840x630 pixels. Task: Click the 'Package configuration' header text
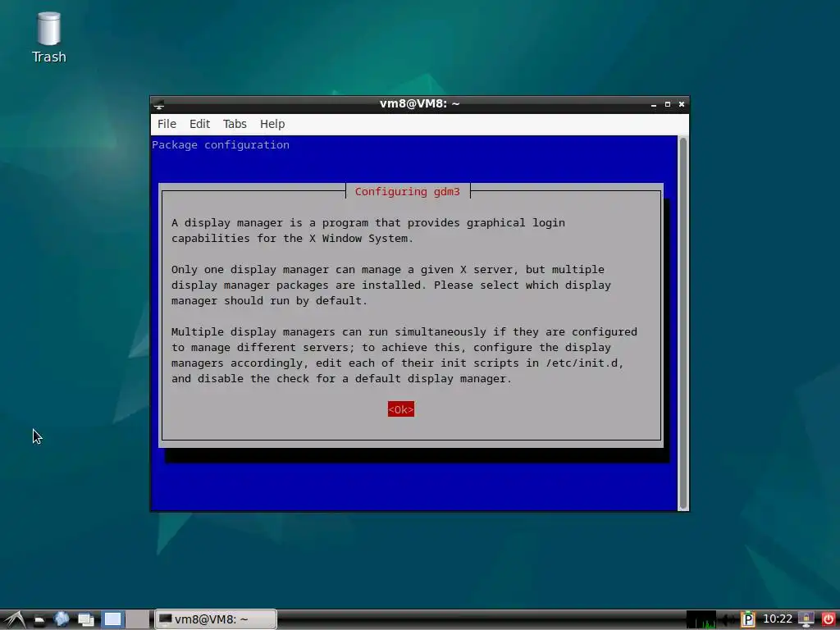click(x=221, y=144)
